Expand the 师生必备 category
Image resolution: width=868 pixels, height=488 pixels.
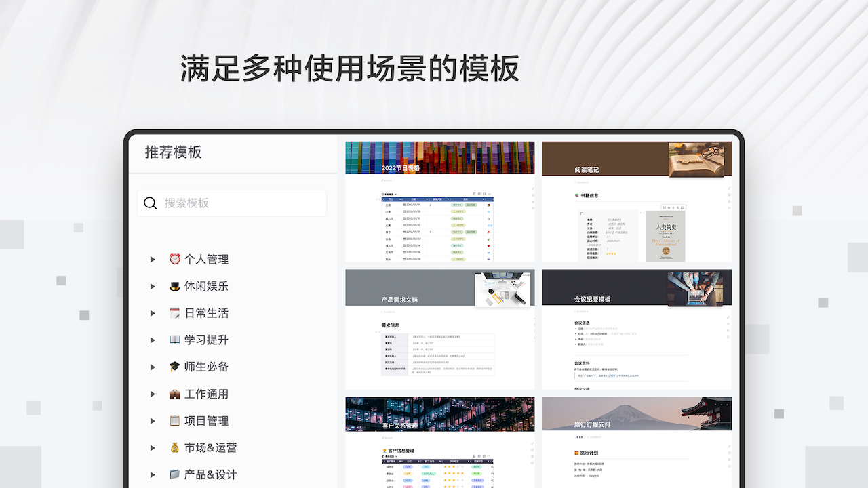click(x=152, y=367)
